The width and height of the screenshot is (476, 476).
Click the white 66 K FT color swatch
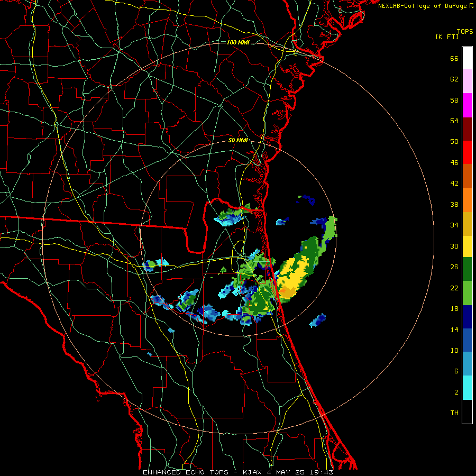click(x=467, y=58)
